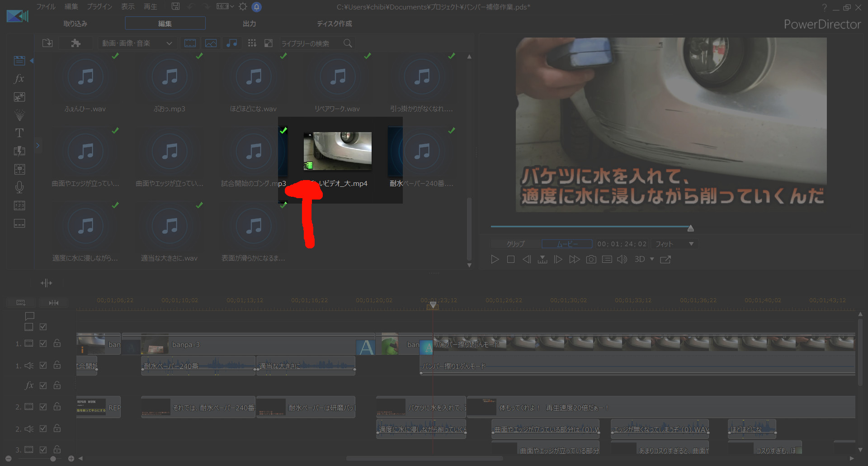Open the Subtitle Room sidebar icon

19,223
